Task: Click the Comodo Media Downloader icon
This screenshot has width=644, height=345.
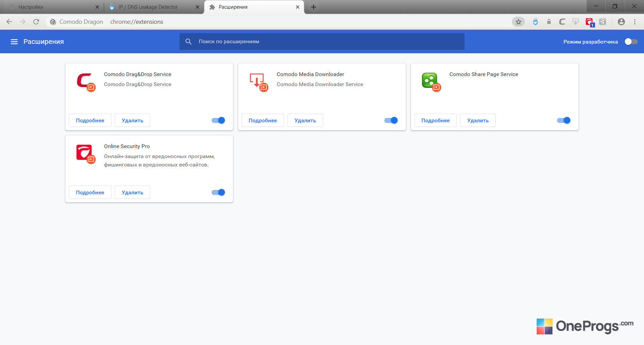Action: (259, 82)
